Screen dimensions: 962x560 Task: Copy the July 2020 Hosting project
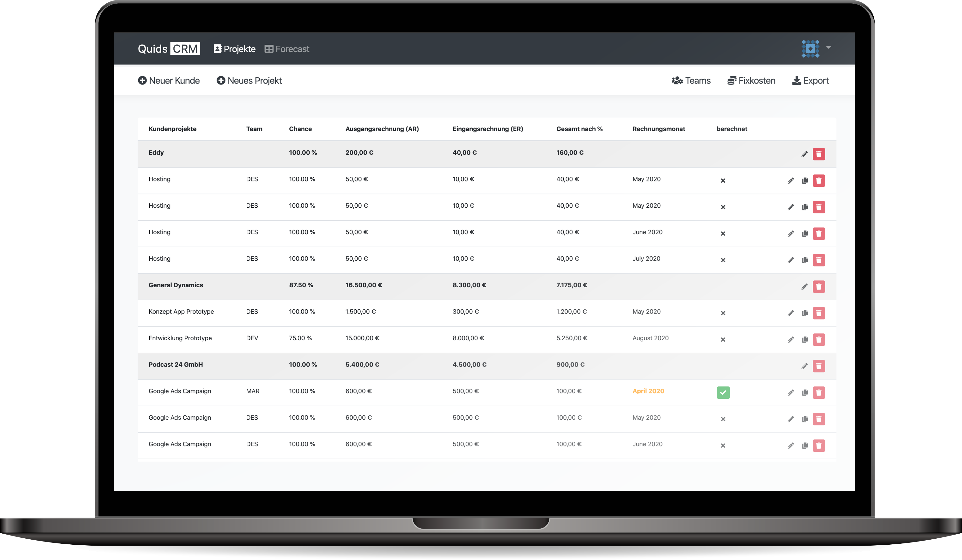(805, 260)
